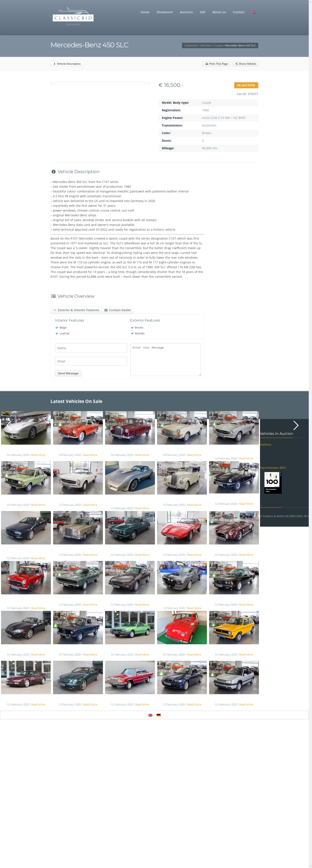Select the Contact Dealer tab
The width and height of the screenshot is (312, 868).
click(x=117, y=310)
